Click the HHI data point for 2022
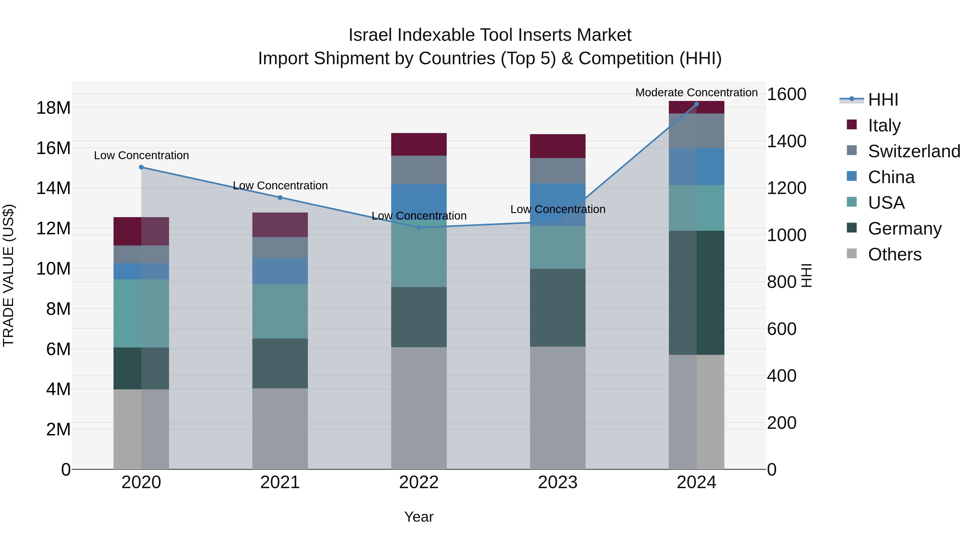Screen dimensions: 980x551 tap(419, 228)
